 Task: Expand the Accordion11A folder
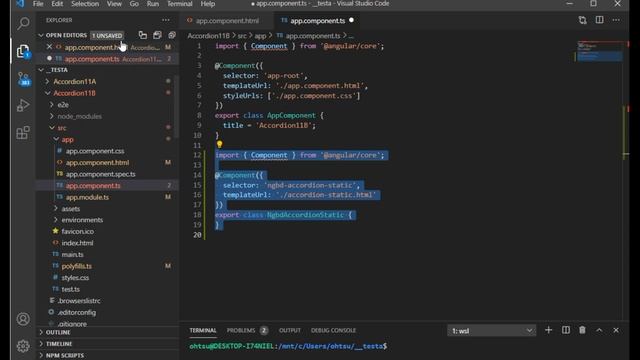point(75,82)
